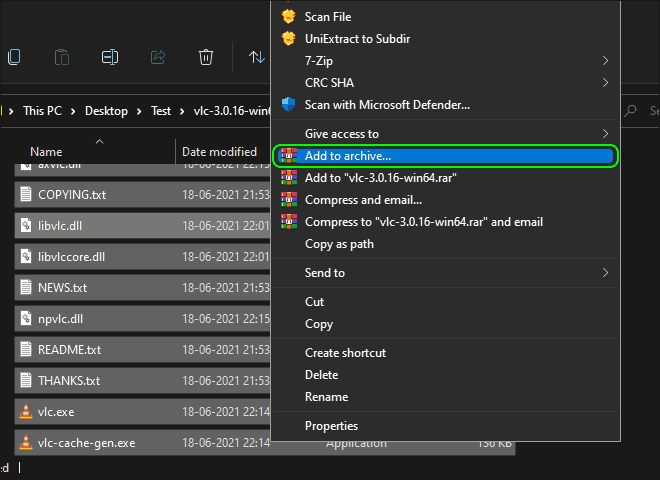Select COPYING.txt file name
The image size is (660, 480).
click(x=72, y=195)
